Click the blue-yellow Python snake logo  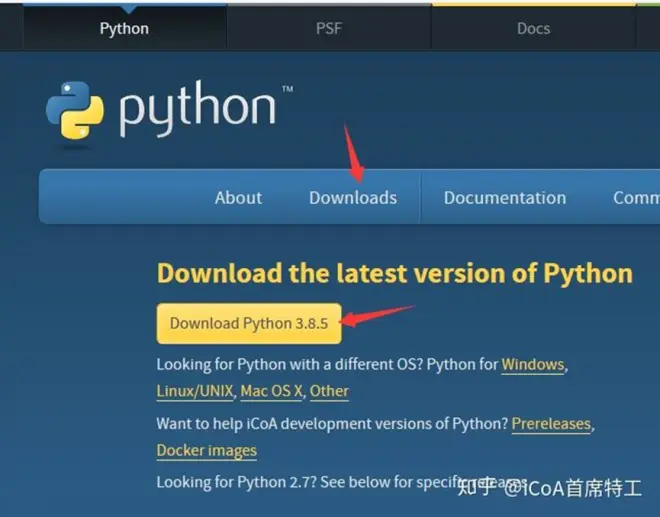(x=75, y=110)
